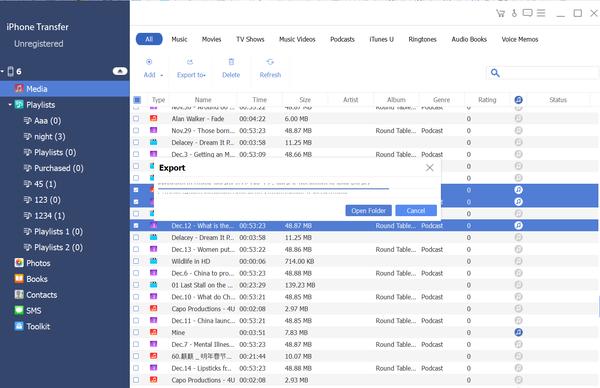Open the Add dropdown arrow
The image size is (600, 388).
coord(161,75)
